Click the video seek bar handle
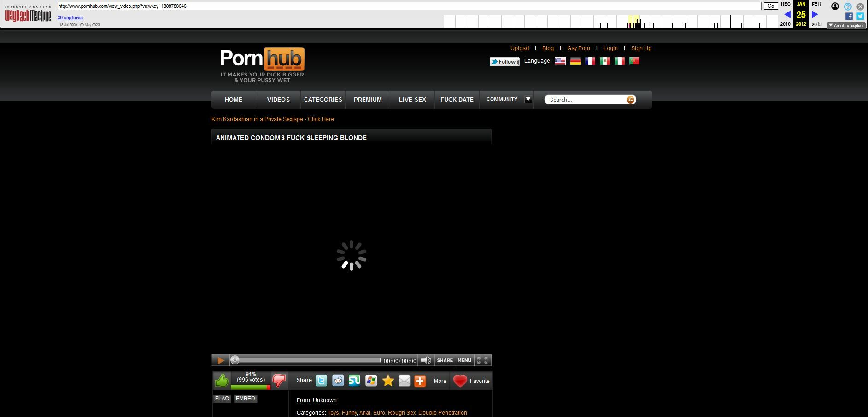868x417 pixels. click(235, 360)
